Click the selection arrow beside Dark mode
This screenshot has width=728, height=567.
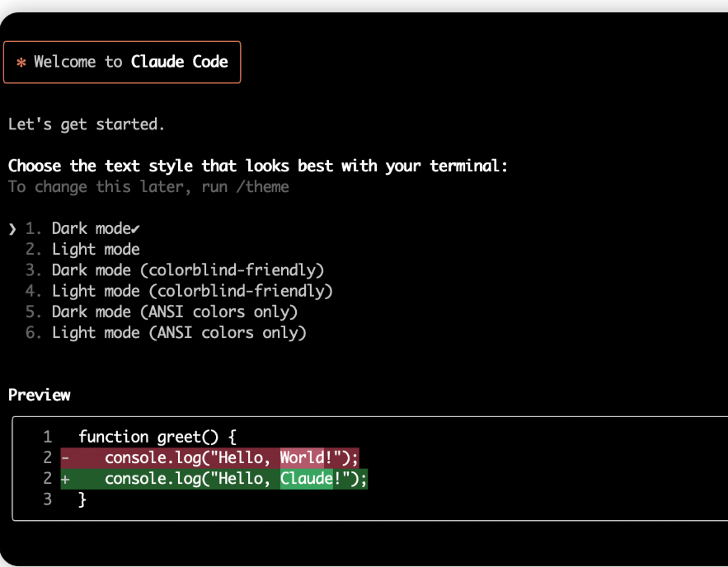pyautogui.click(x=11, y=228)
